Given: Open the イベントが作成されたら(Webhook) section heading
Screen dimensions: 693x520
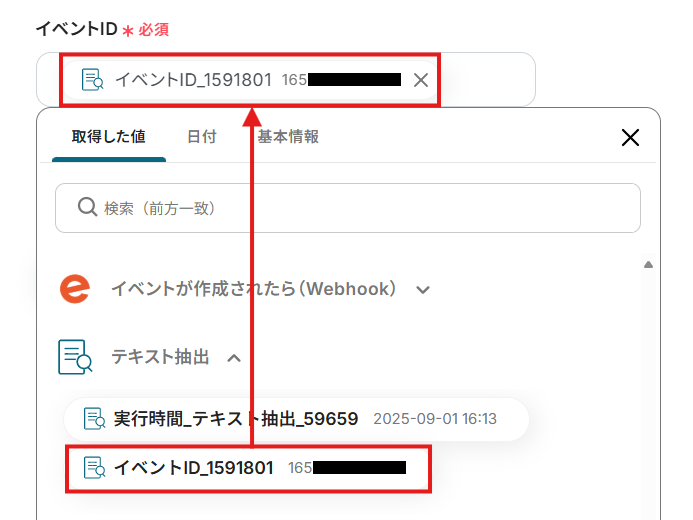Looking at the screenshot, I should pyautogui.click(x=254, y=289).
